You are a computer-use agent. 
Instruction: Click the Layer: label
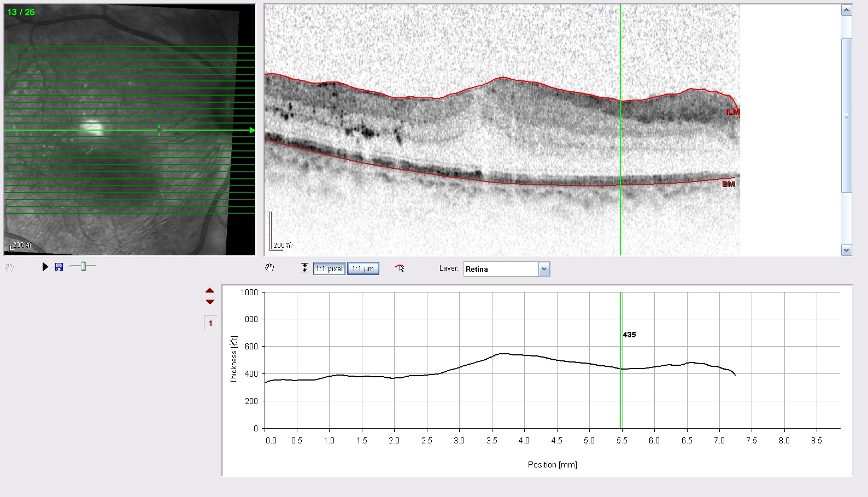click(449, 268)
